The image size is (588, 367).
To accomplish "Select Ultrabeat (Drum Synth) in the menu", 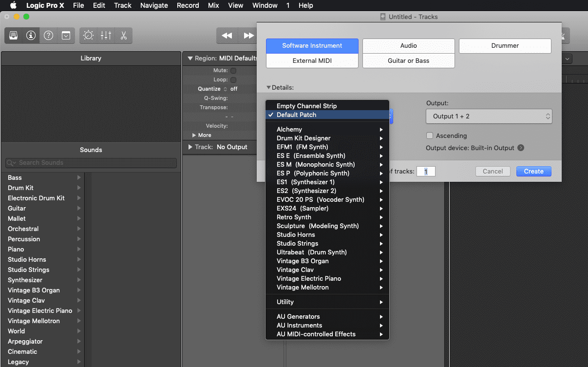I will pyautogui.click(x=327, y=252).
